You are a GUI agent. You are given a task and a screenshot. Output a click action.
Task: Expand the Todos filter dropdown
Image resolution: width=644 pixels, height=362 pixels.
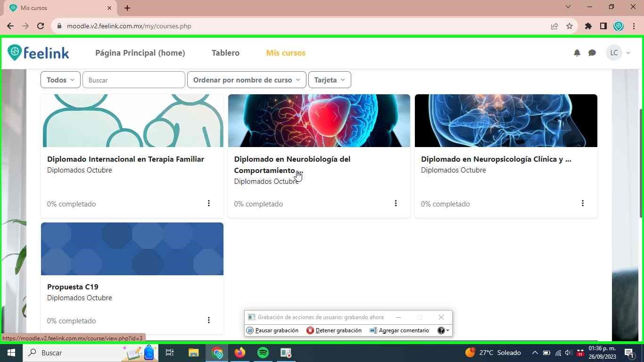tap(60, 80)
